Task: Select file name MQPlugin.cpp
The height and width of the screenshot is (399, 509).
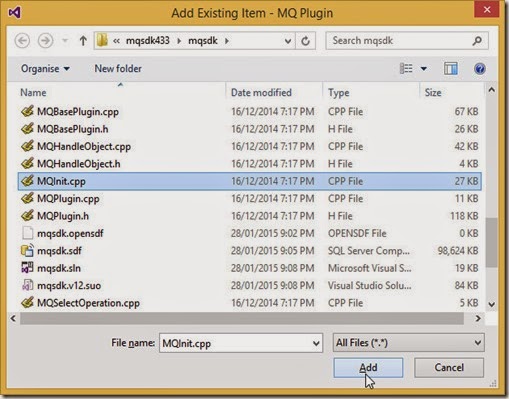Action: coord(68,199)
